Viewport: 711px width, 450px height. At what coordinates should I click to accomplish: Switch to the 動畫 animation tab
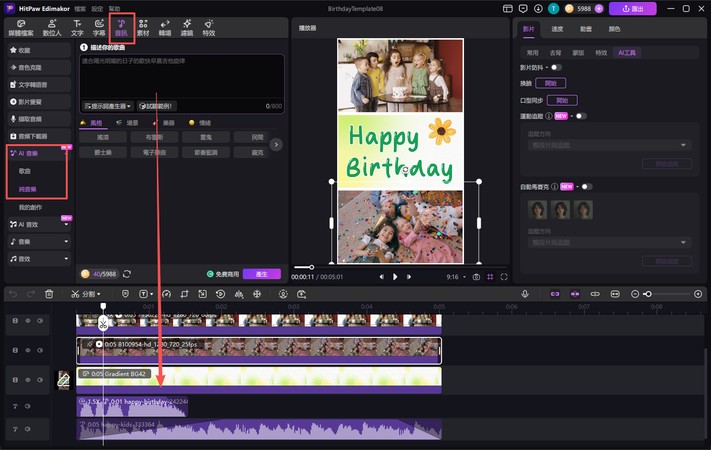tap(586, 29)
